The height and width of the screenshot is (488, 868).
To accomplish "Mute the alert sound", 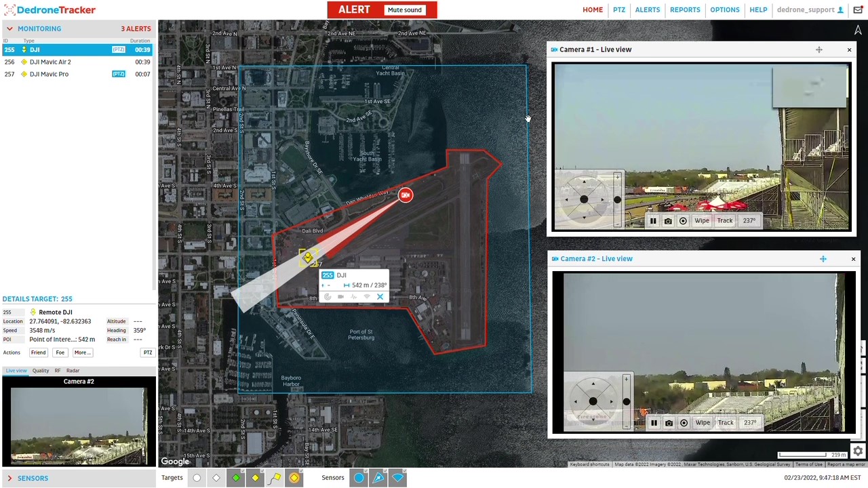I will 404,9.
